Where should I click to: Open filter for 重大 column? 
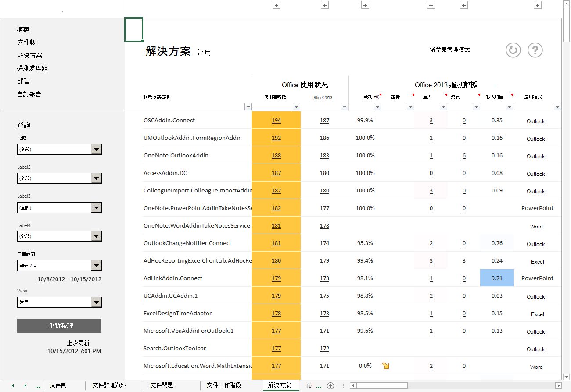(x=443, y=107)
